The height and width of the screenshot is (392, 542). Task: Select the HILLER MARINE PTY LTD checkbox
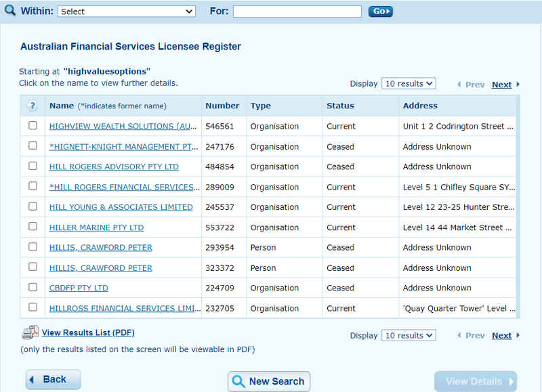(x=33, y=227)
